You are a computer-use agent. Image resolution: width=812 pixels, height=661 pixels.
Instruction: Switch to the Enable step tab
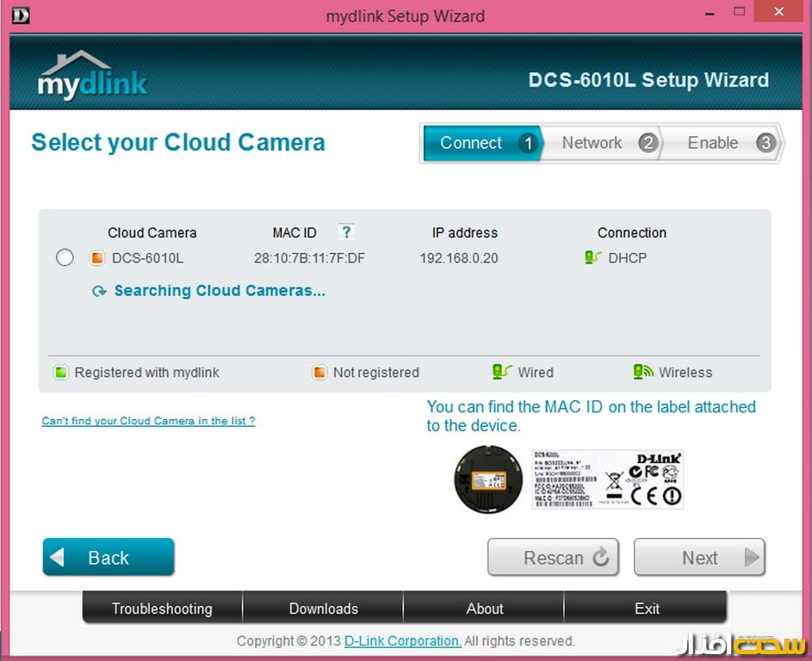click(722, 144)
